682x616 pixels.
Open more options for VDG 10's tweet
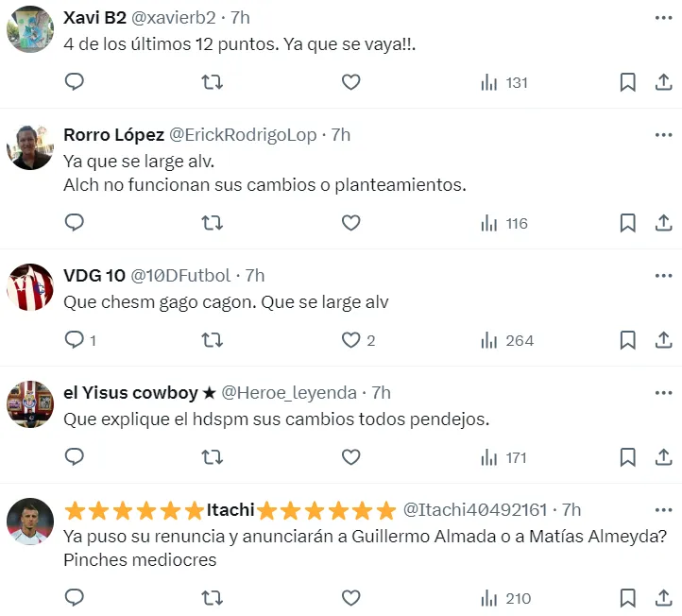(663, 276)
